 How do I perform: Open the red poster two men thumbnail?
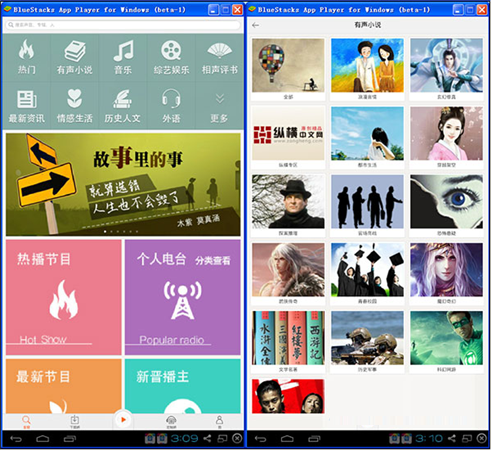click(x=288, y=396)
